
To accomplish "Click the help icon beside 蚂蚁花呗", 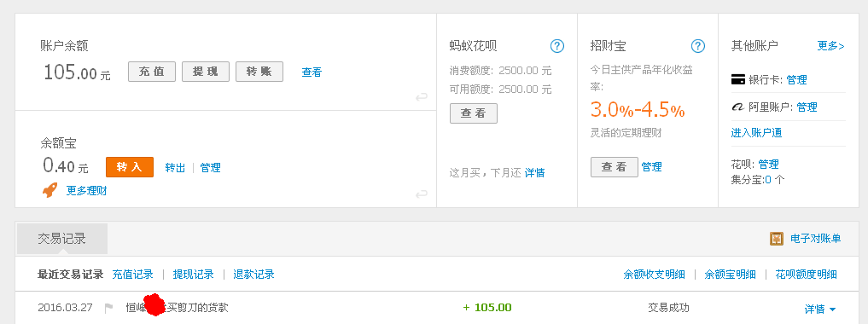I will point(556,46).
